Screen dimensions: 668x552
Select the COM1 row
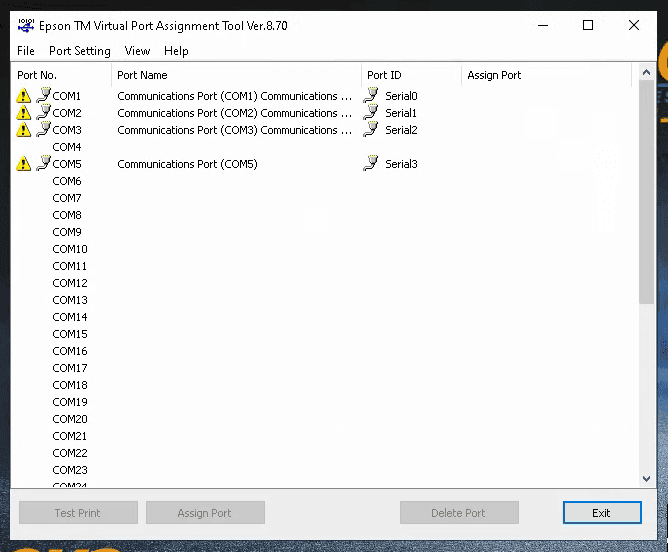point(322,96)
